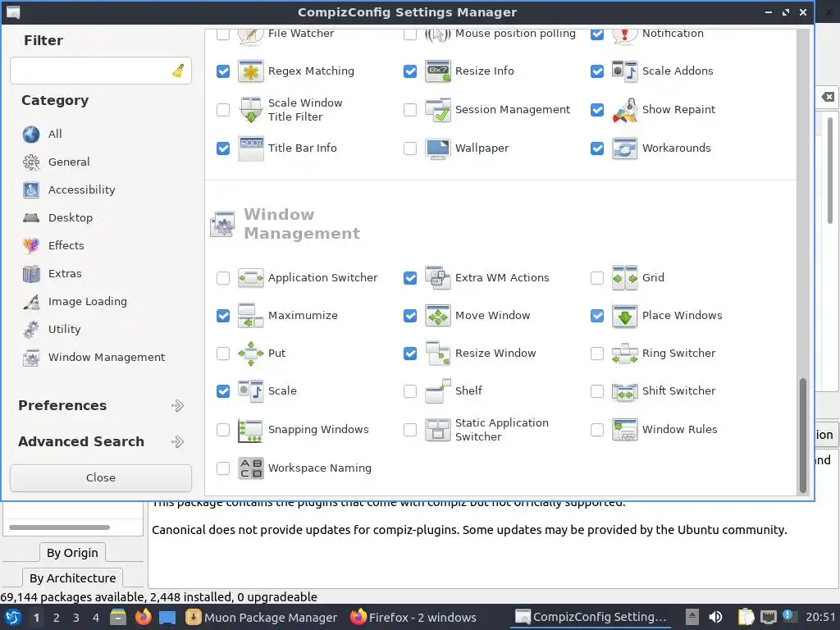This screenshot has width=840, height=630.
Task: Open the Move Window plugin icon
Action: 437,316
